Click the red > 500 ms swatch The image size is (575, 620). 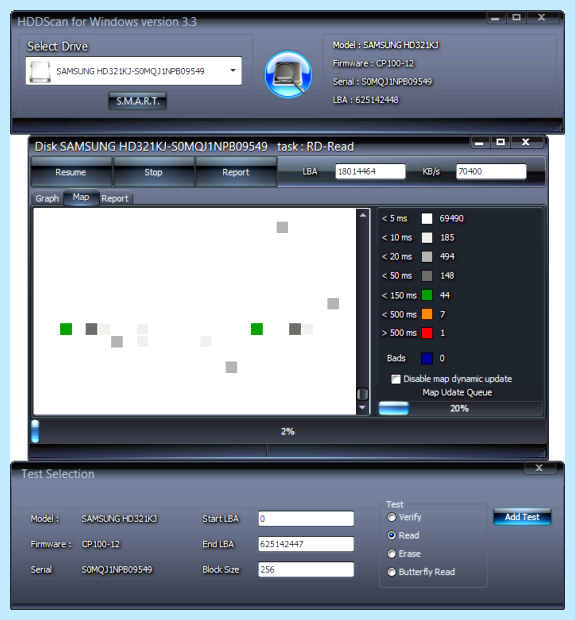click(x=427, y=333)
